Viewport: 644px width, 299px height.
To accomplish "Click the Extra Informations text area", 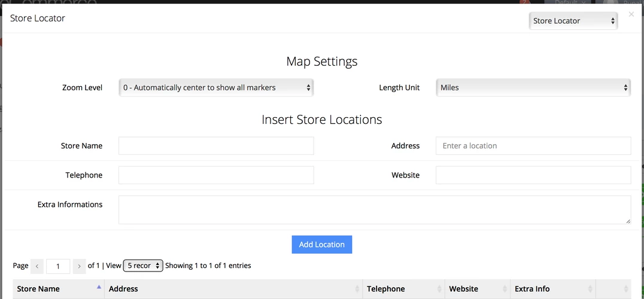I will click(x=375, y=209).
